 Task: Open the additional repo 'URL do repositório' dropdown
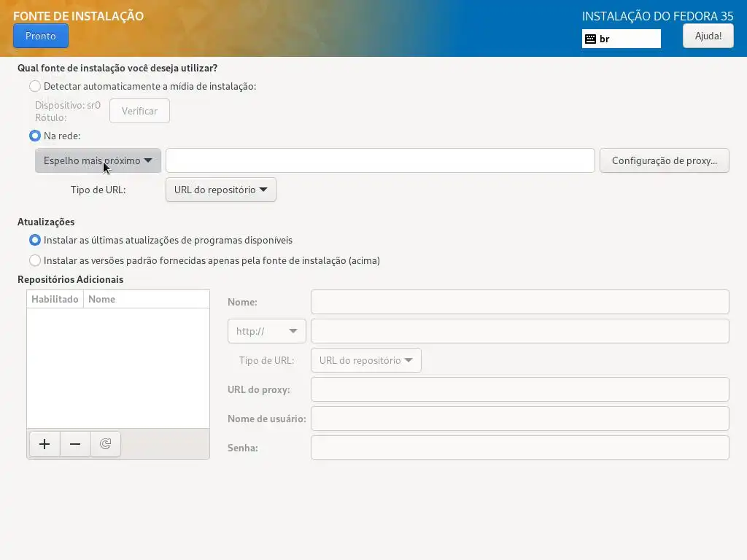366,360
